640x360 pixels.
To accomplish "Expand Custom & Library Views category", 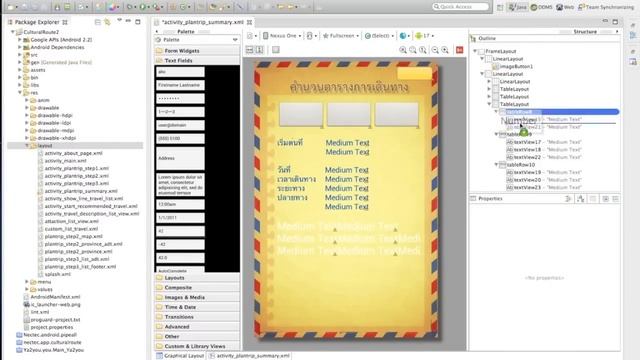I will pos(198,346).
